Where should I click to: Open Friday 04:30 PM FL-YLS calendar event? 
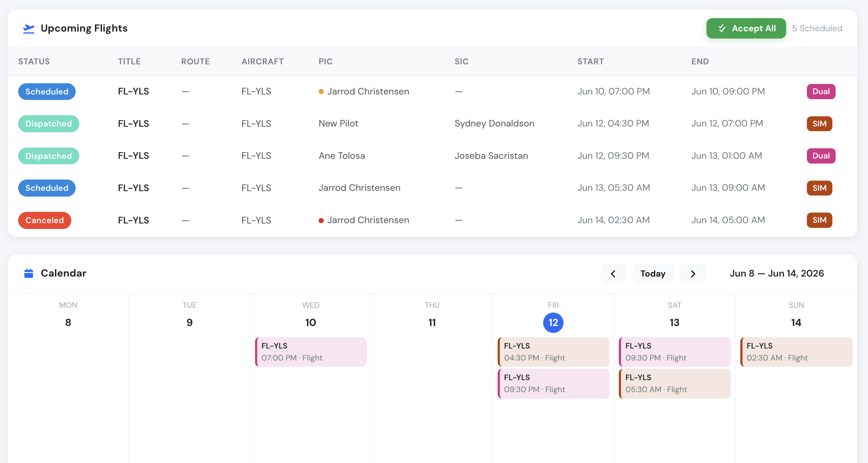(553, 352)
